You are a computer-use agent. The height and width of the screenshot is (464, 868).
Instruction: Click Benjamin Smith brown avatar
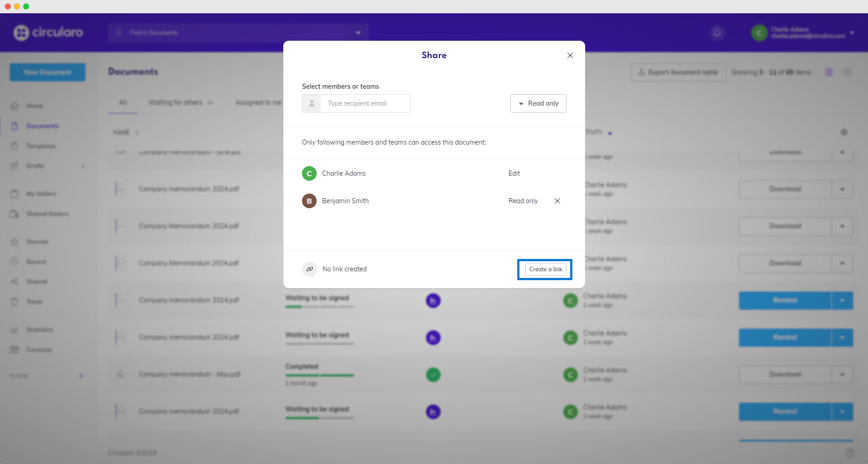coord(309,201)
